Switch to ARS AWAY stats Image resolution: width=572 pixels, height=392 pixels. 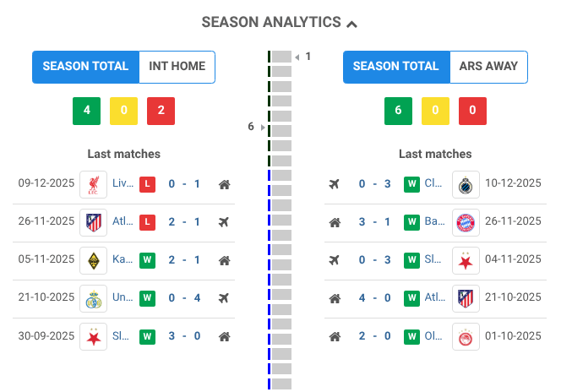(x=488, y=67)
